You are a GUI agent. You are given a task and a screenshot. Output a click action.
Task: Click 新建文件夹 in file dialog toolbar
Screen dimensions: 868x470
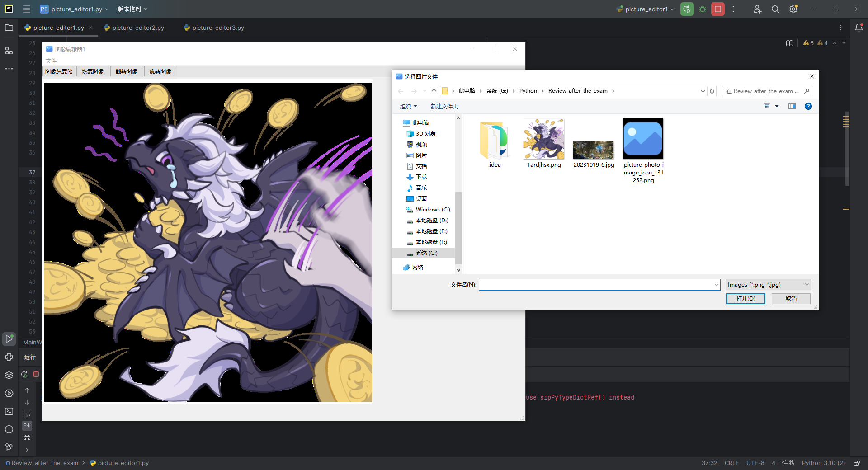(444, 106)
